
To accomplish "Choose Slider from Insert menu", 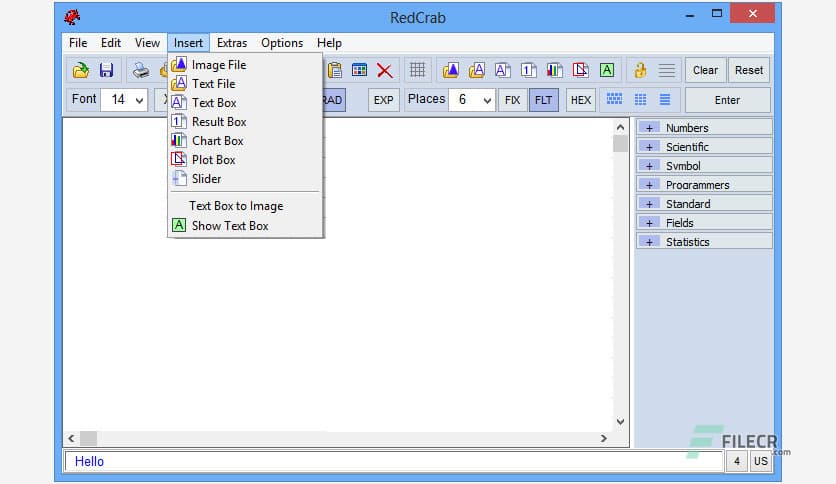I will [245, 179].
